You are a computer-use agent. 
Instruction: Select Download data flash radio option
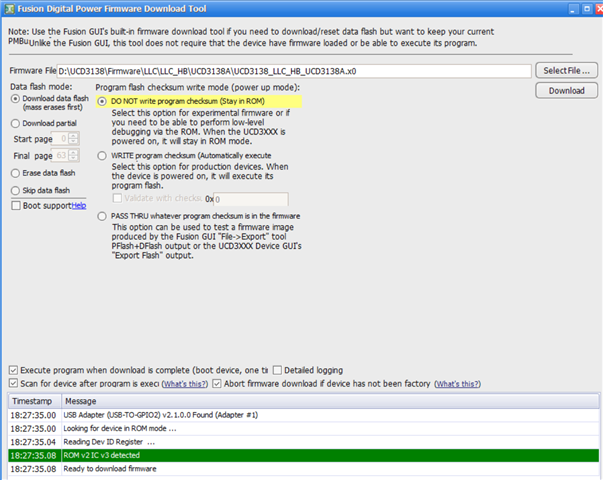coord(15,99)
